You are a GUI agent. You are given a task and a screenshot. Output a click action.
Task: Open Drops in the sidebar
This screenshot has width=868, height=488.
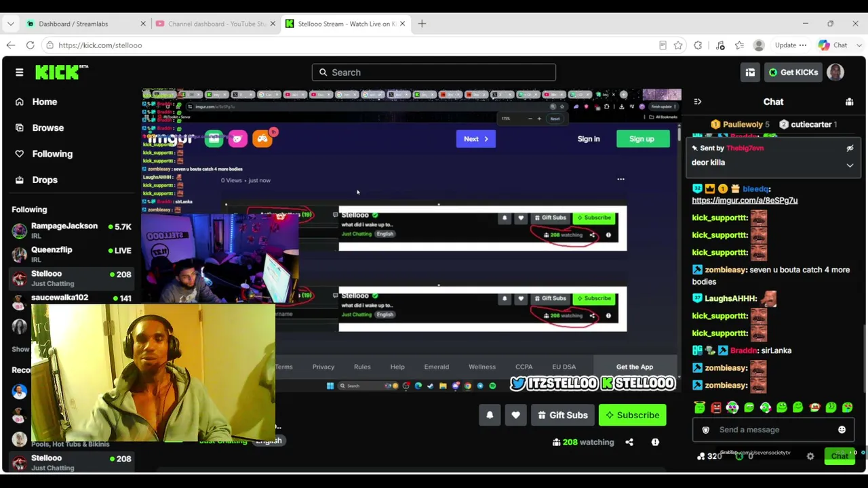point(45,180)
